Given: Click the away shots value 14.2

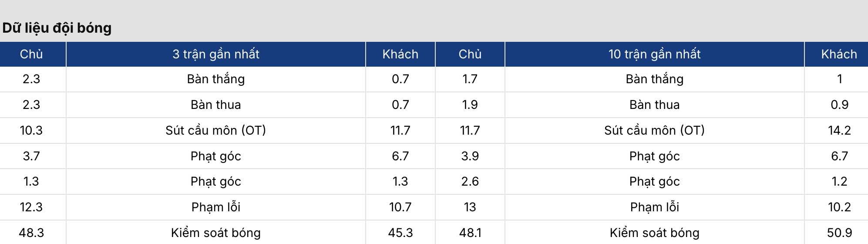Looking at the screenshot, I should click(839, 130).
